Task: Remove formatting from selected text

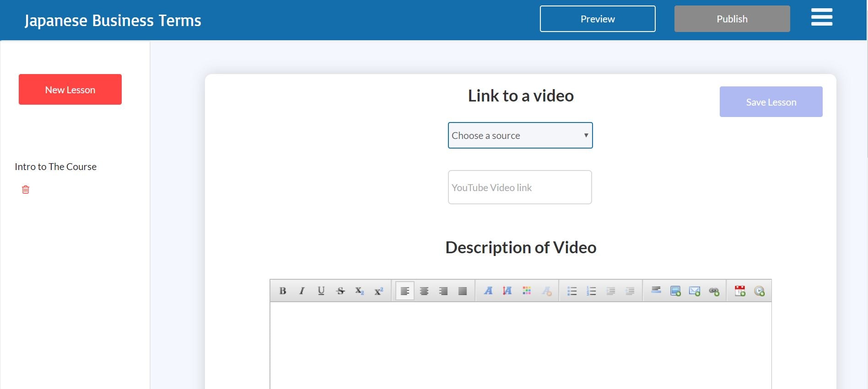Action: 546,291
